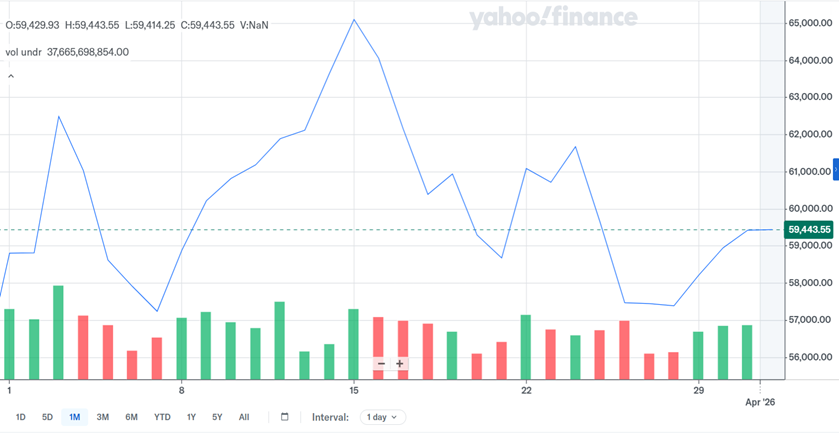Switch to the 6M range

[131, 417]
